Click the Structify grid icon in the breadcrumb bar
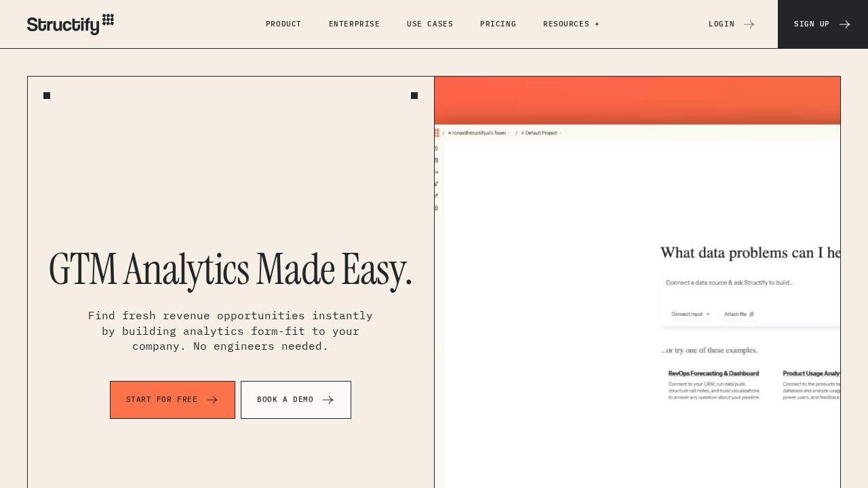This screenshot has width=868, height=488. tap(437, 133)
